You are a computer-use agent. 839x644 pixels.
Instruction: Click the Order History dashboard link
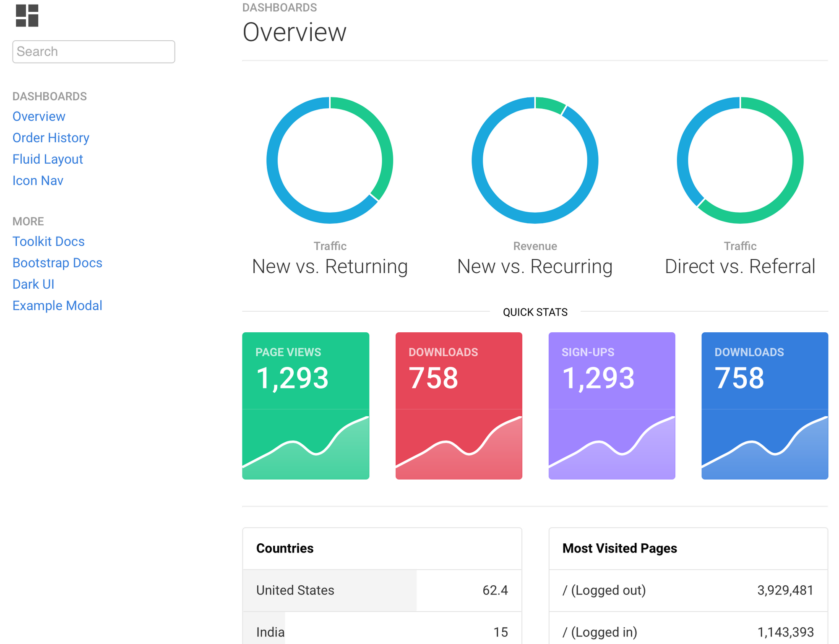(51, 137)
